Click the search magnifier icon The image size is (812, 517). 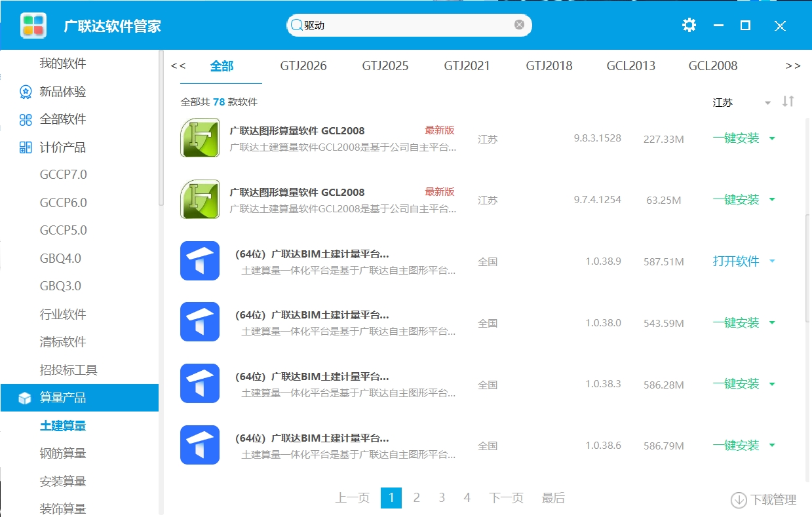[x=296, y=26]
